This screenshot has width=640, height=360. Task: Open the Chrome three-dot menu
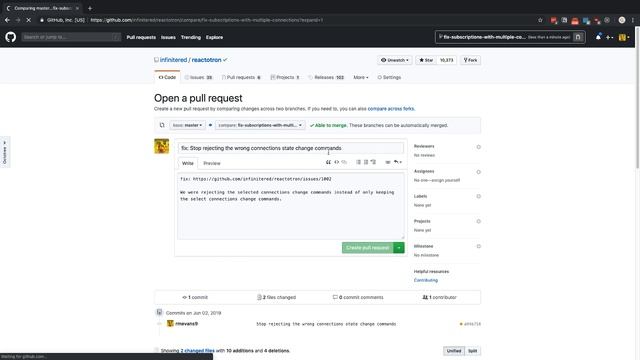(x=633, y=20)
